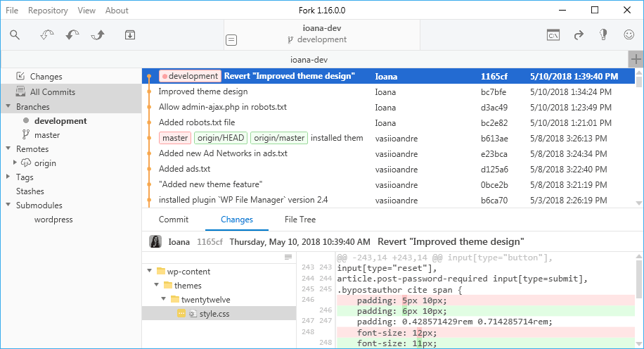Image resolution: width=644 pixels, height=349 pixels.
Task: Click the file list options icon
Action: (x=288, y=258)
